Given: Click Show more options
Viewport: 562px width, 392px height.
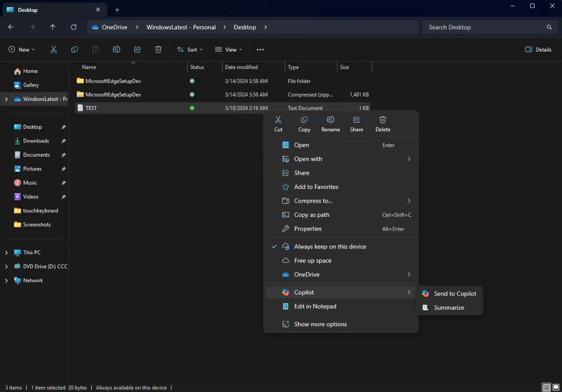Looking at the screenshot, I should pos(320,324).
